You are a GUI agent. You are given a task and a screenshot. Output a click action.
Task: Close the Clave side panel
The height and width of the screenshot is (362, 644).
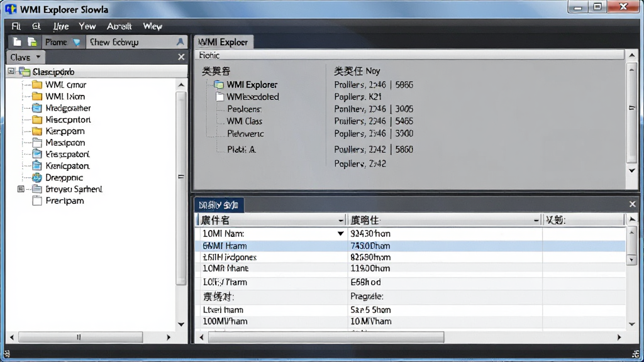click(x=181, y=57)
